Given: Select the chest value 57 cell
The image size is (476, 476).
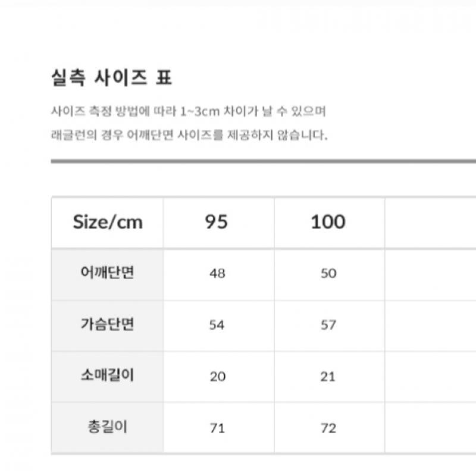Looking at the screenshot, I should click(x=328, y=325).
